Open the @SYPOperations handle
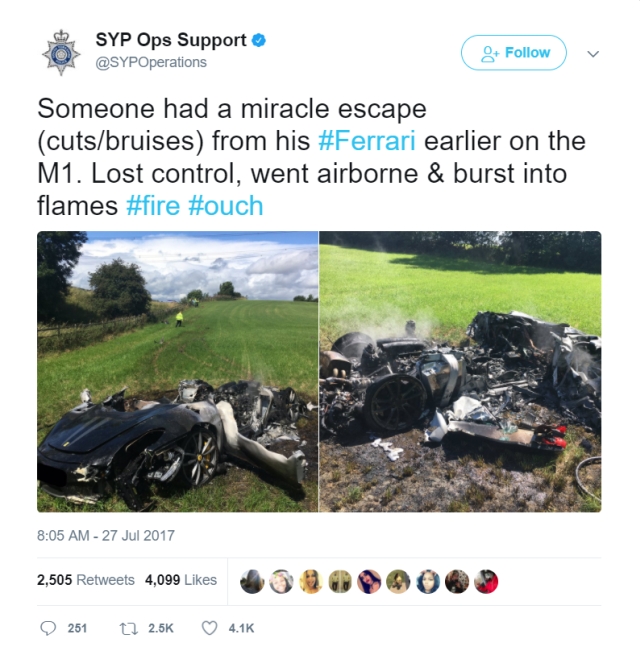The image size is (640, 655). (x=151, y=62)
